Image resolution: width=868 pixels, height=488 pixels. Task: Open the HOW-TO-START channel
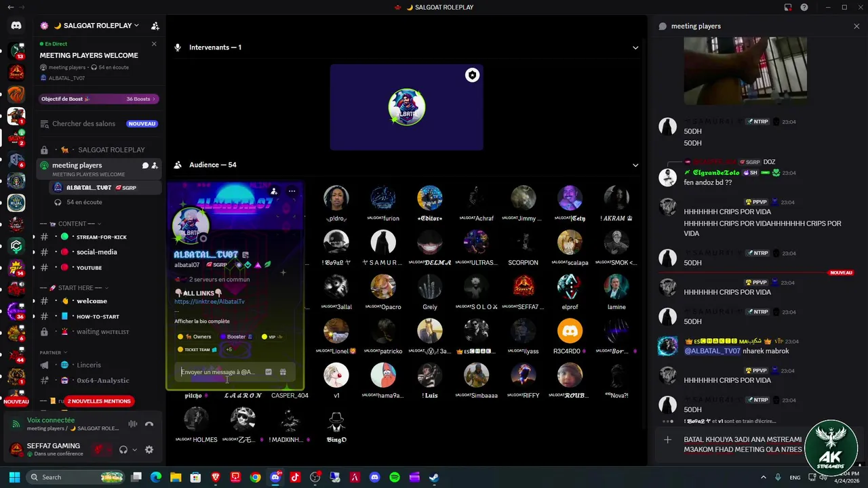tap(99, 317)
